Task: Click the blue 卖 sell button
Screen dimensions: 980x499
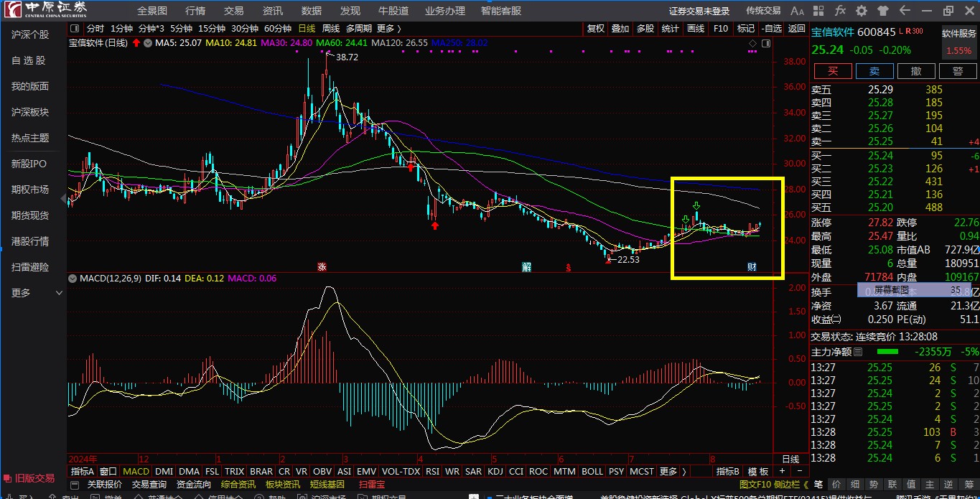Action: (x=874, y=71)
